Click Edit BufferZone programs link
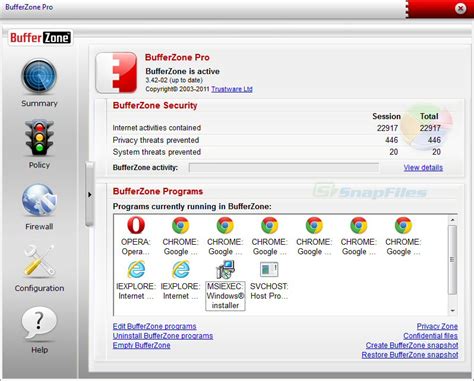The image size is (474, 381). [x=154, y=326]
